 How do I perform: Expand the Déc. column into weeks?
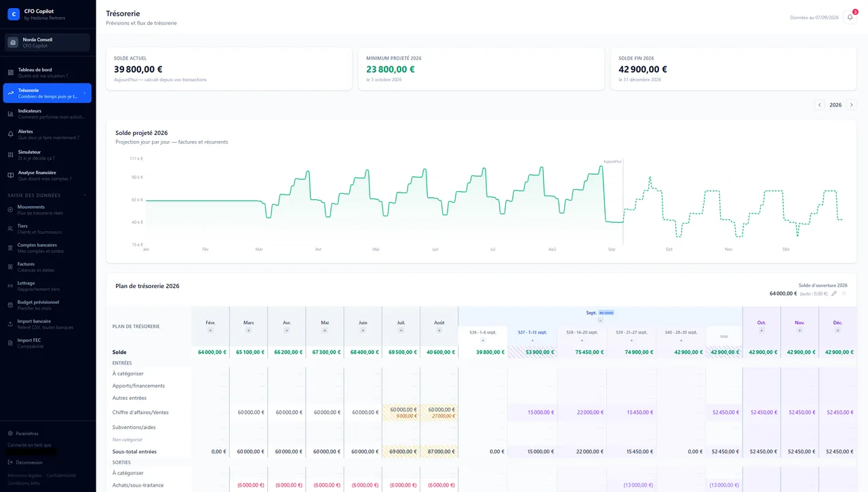tap(837, 331)
